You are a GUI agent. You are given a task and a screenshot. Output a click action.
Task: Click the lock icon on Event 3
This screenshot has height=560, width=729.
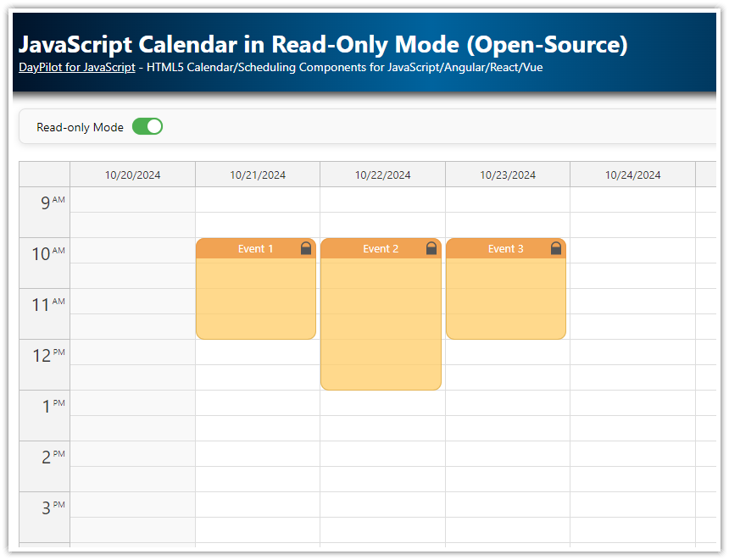pyautogui.click(x=555, y=248)
